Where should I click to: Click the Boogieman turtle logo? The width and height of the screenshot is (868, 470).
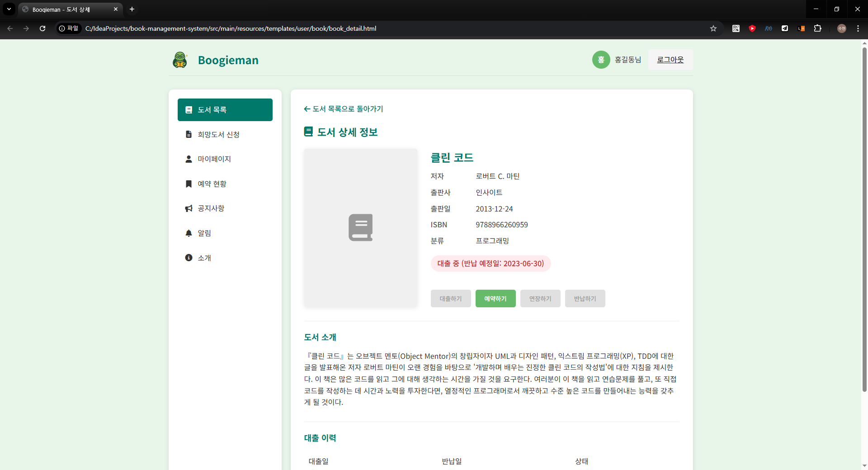(x=180, y=59)
